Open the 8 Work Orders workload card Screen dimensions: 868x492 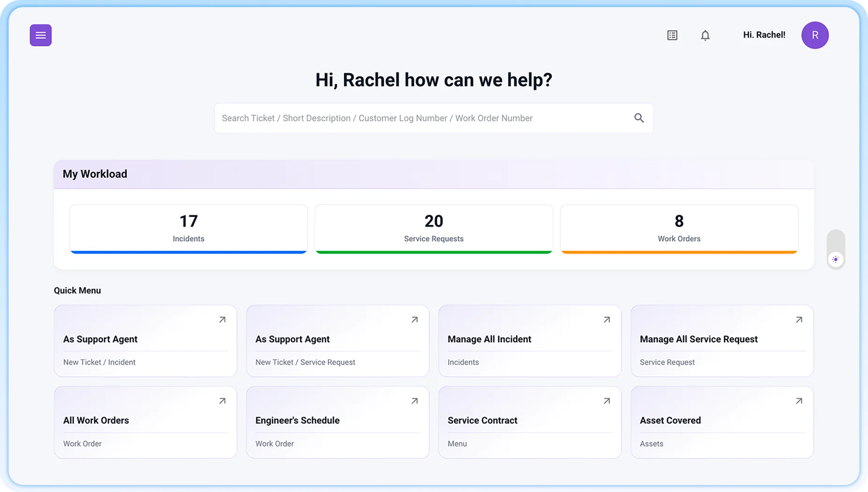679,229
